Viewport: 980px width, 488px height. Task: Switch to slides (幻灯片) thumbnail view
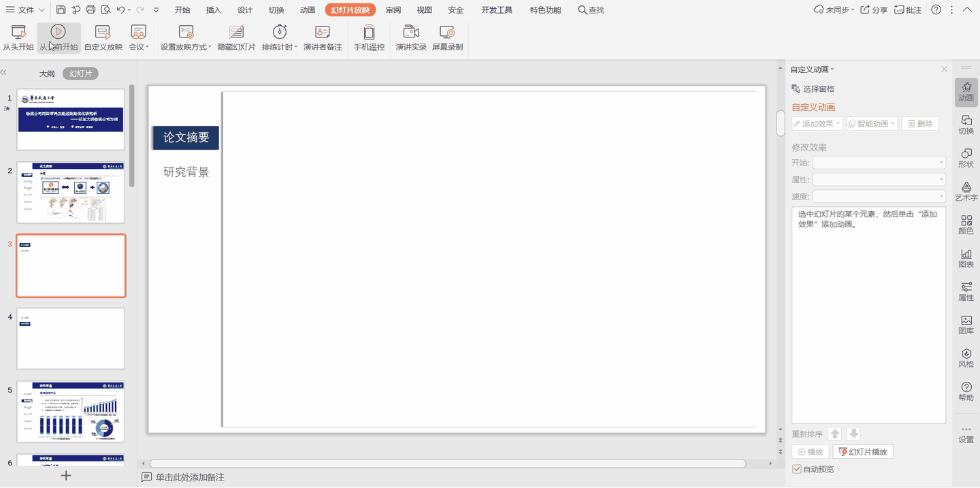80,74
